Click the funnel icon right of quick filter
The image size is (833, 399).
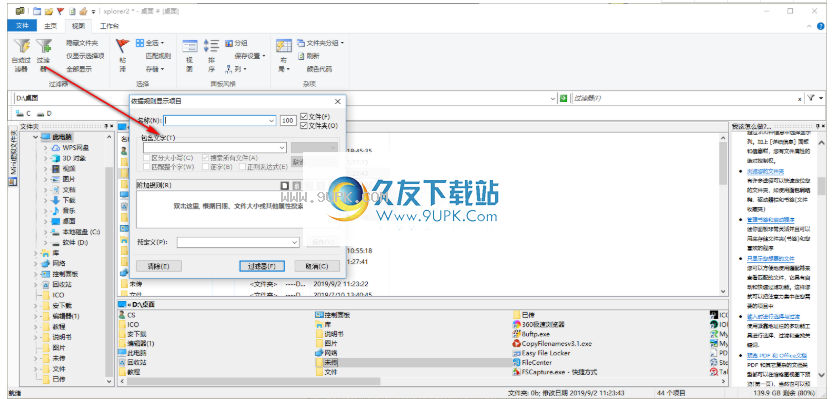(x=811, y=98)
